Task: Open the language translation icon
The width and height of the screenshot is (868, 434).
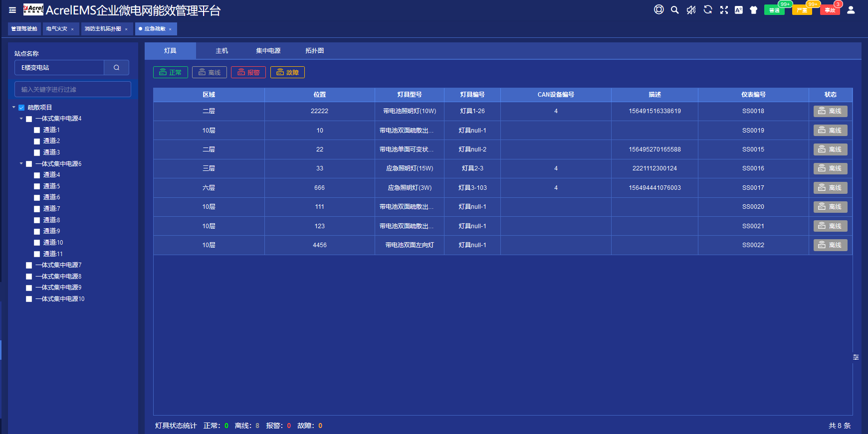Action: (738, 10)
